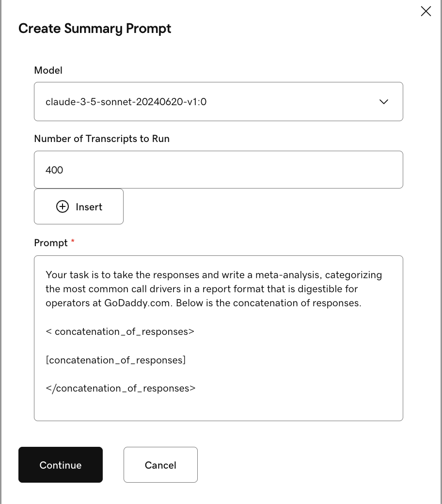The height and width of the screenshot is (504, 442).
Task: Click the Model field label
Action: [x=48, y=70]
